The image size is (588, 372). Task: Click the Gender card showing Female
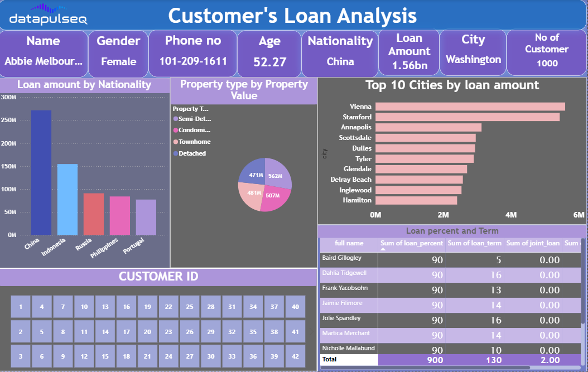(118, 54)
